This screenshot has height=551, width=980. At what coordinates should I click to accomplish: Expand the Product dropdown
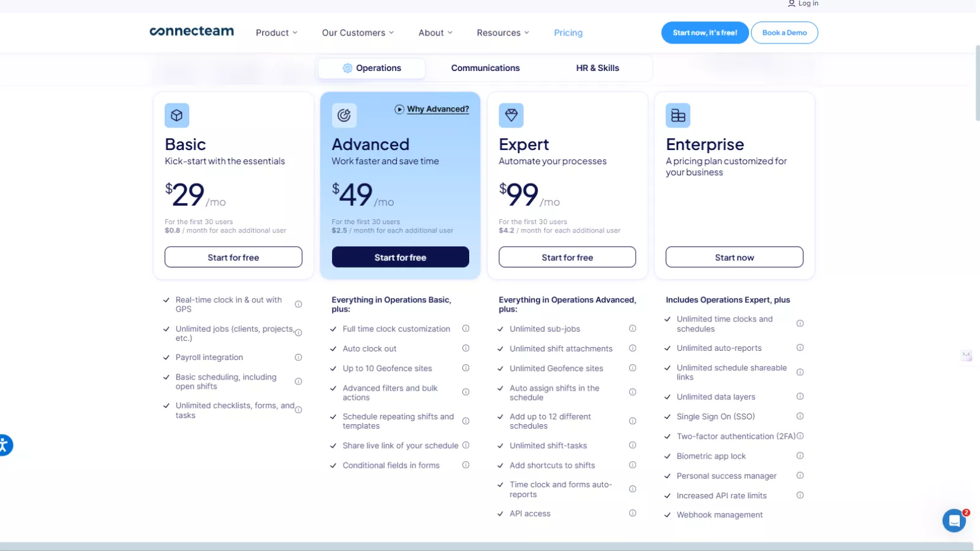[276, 32]
